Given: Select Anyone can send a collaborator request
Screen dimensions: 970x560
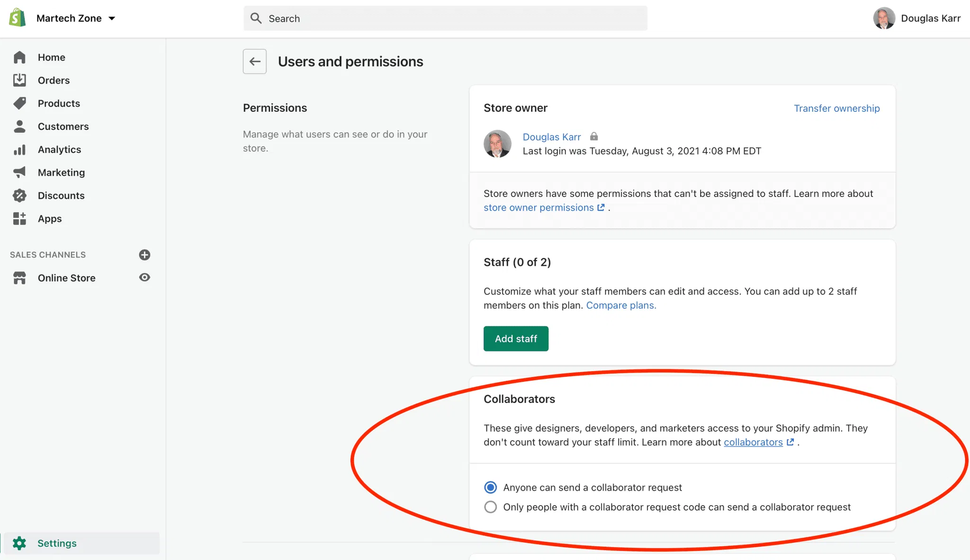Looking at the screenshot, I should 491,487.
